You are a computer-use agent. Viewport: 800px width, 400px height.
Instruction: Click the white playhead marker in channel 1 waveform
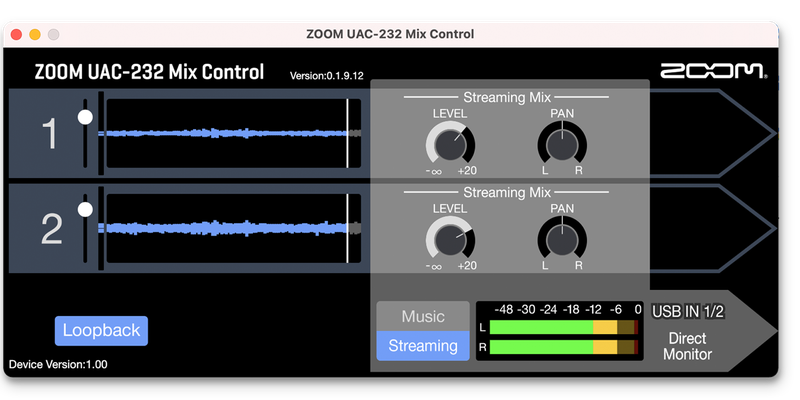(x=348, y=133)
